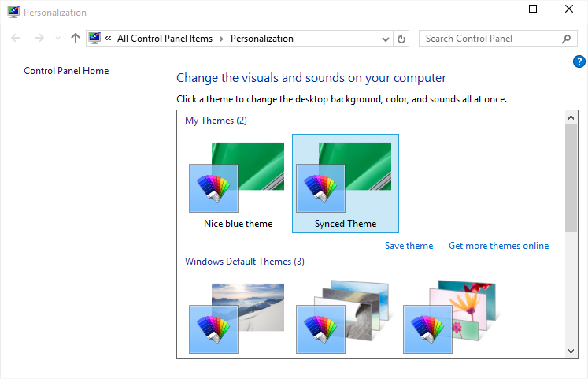Expand the double-chevron breadcrumb overflow

(x=108, y=39)
